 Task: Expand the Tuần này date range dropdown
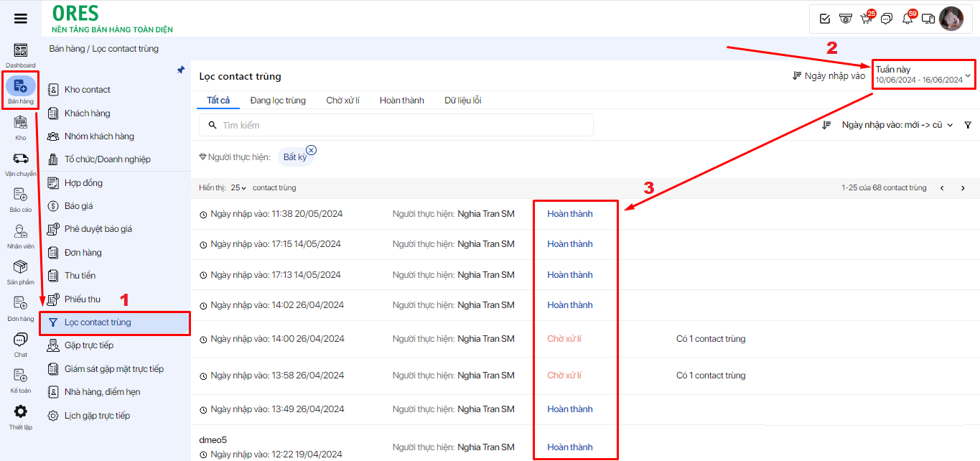[x=923, y=75]
